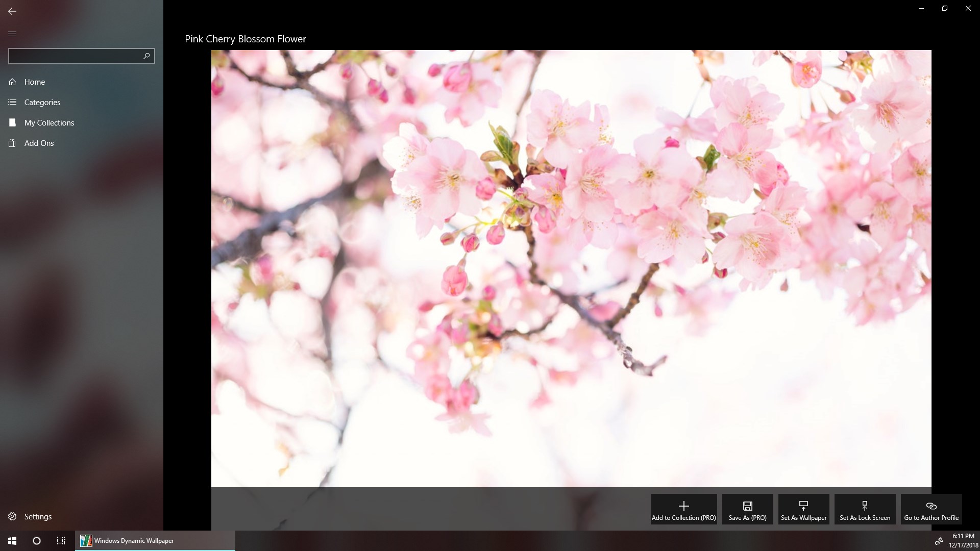The height and width of the screenshot is (551, 980).
Task: Collapse the hamburger navigation menu
Action: click(x=12, y=34)
